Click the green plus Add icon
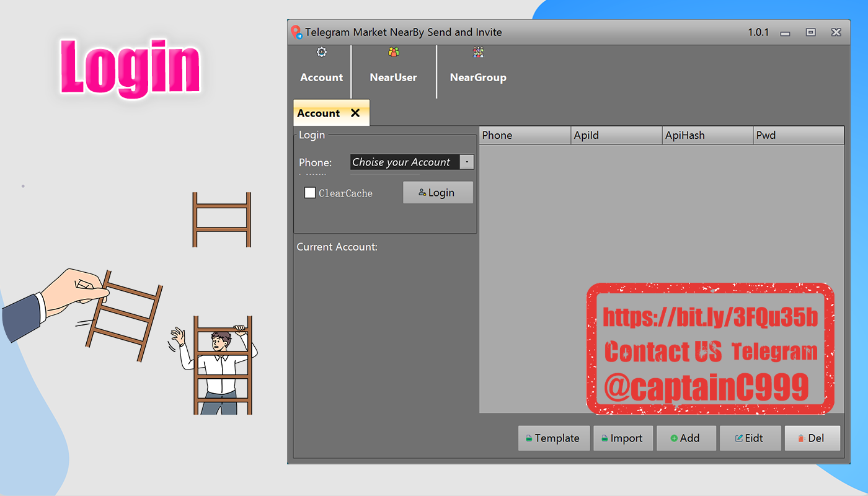The height and width of the screenshot is (496, 868). coord(674,438)
